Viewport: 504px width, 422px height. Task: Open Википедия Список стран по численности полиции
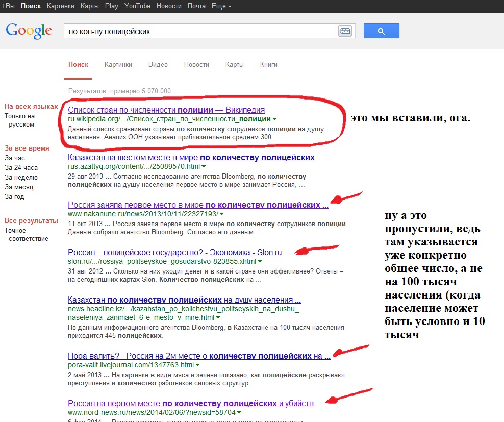tap(166, 110)
